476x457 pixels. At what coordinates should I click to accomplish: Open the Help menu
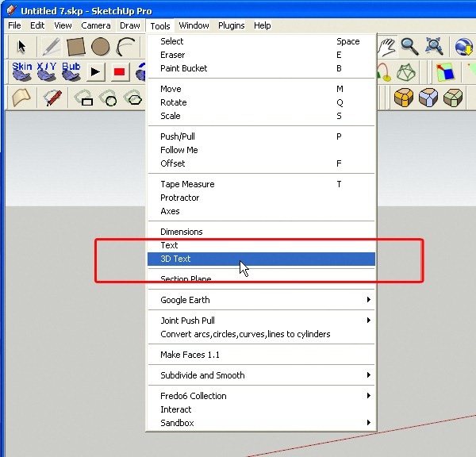point(263,25)
